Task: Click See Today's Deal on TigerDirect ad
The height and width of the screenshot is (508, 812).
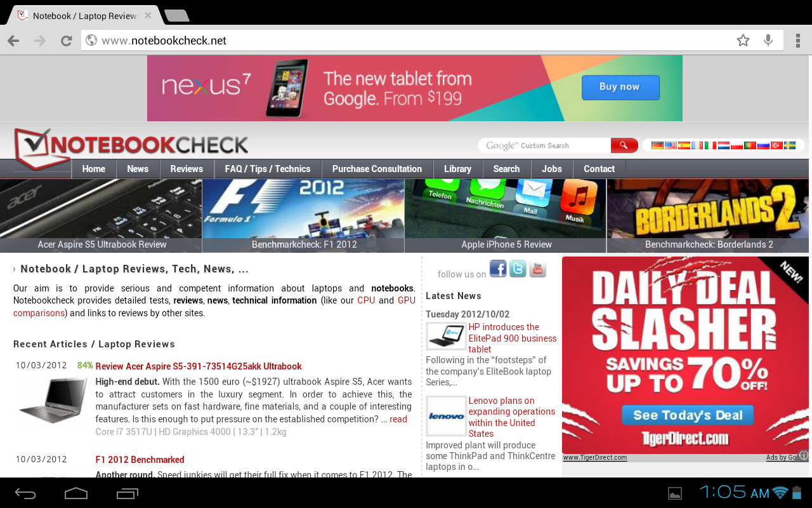Action: coord(688,415)
